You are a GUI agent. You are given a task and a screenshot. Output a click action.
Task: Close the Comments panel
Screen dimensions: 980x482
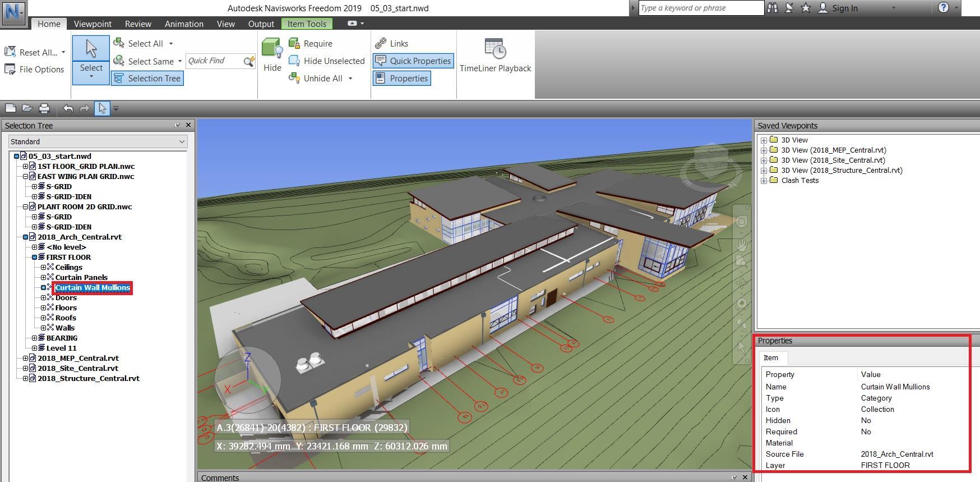[x=745, y=477]
